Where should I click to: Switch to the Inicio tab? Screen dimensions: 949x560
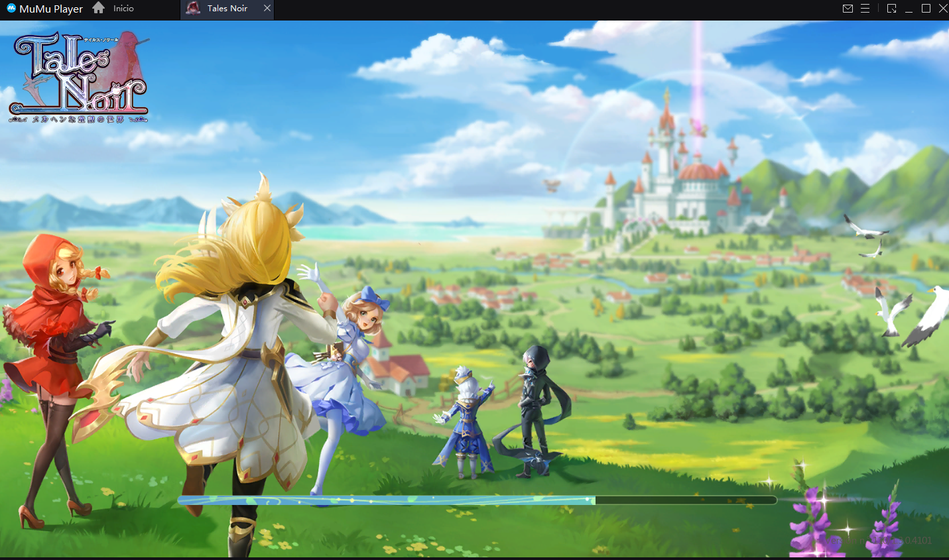point(123,9)
